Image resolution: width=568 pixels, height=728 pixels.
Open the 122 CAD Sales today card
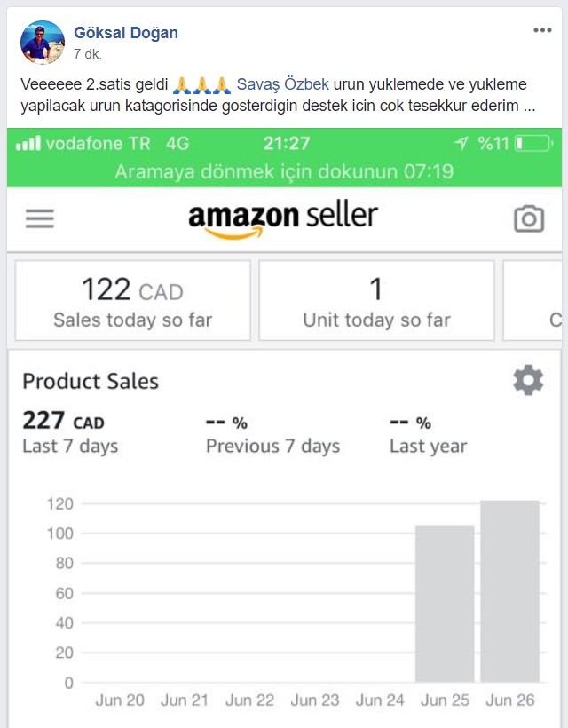pos(133,300)
